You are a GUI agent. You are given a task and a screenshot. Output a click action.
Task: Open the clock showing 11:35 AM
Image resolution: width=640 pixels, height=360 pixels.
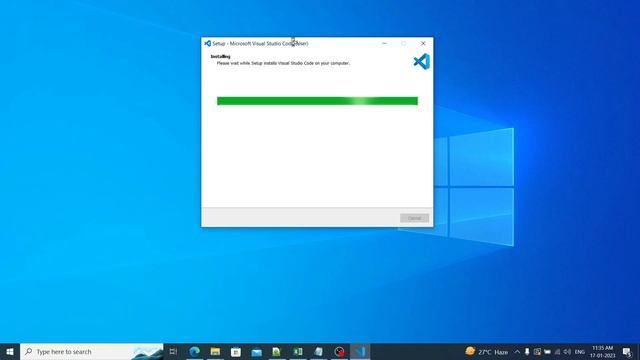point(602,351)
